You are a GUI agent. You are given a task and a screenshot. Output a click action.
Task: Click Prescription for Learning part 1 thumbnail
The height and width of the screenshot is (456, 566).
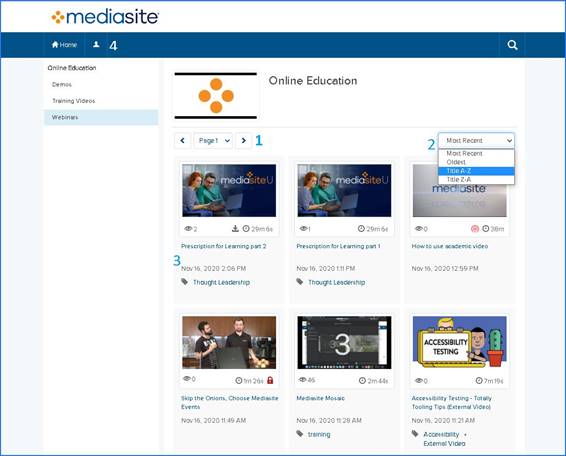344,190
